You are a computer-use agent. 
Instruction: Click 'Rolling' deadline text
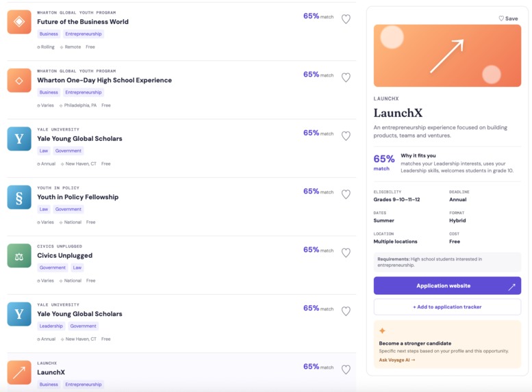(x=47, y=47)
